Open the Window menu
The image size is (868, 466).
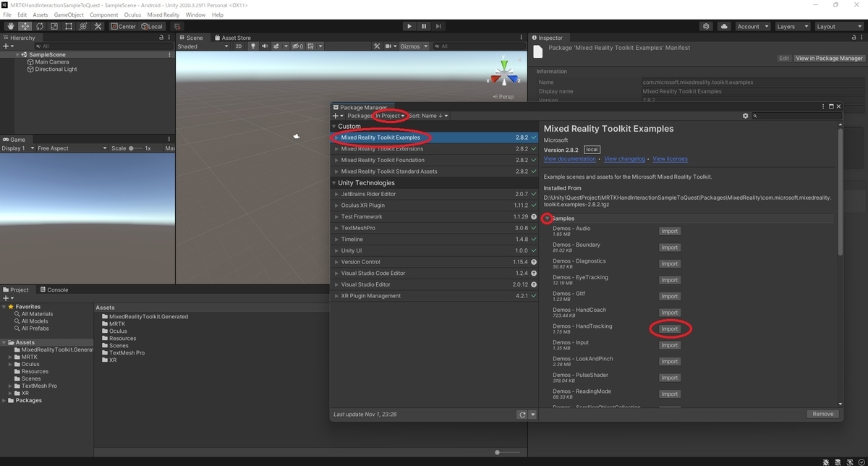pyautogui.click(x=195, y=14)
